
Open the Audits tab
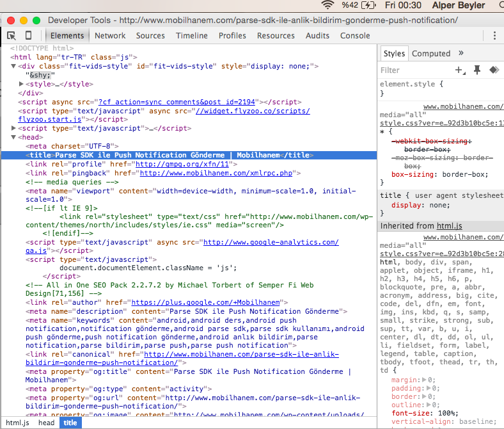(317, 35)
